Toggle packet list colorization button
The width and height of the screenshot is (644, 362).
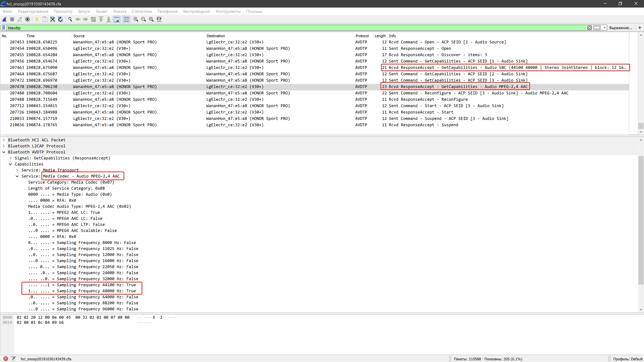tap(126, 19)
